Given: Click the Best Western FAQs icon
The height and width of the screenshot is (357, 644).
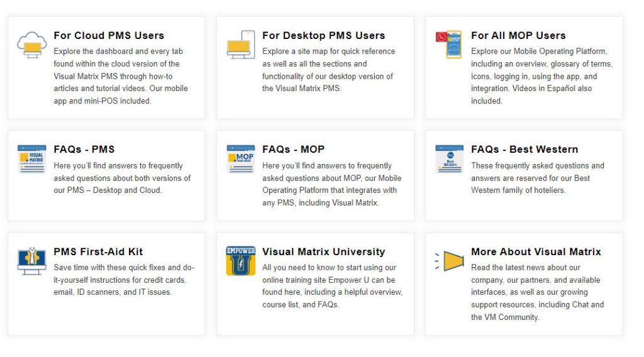Looking at the screenshot, I should (x=449, y=159).
